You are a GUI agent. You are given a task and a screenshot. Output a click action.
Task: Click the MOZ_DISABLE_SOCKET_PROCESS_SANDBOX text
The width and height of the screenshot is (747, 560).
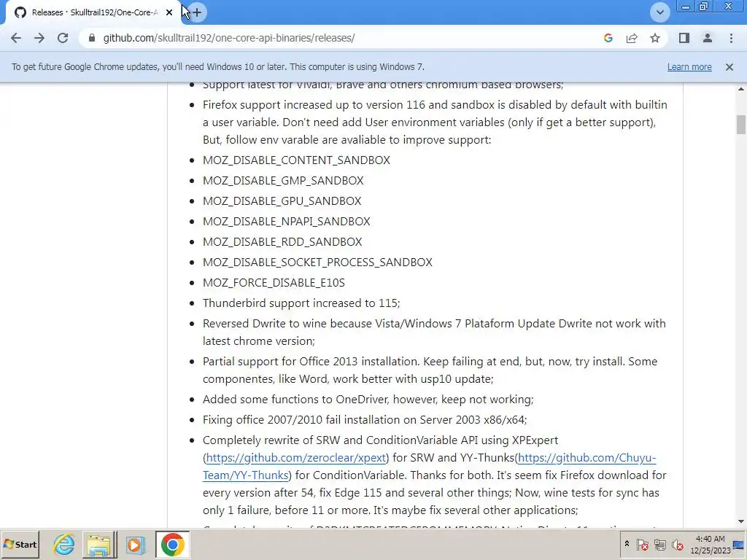click(317, 262)
